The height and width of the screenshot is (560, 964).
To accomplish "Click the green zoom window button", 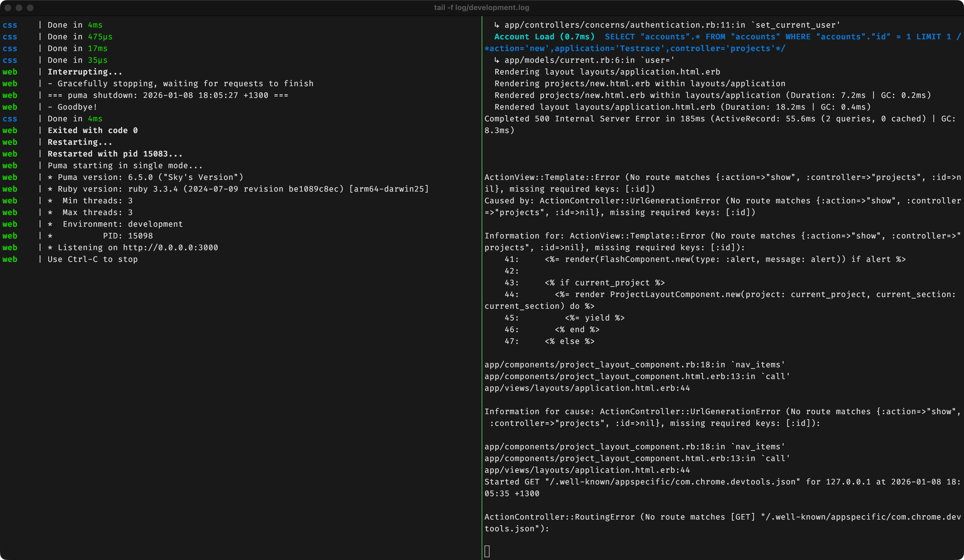I will click(x=30, y=8).
